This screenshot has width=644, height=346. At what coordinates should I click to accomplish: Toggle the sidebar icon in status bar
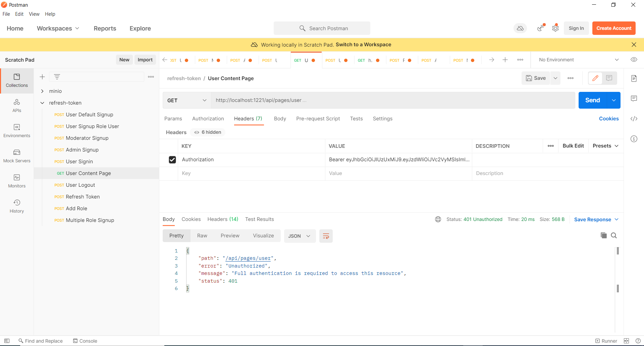[7, 341]
